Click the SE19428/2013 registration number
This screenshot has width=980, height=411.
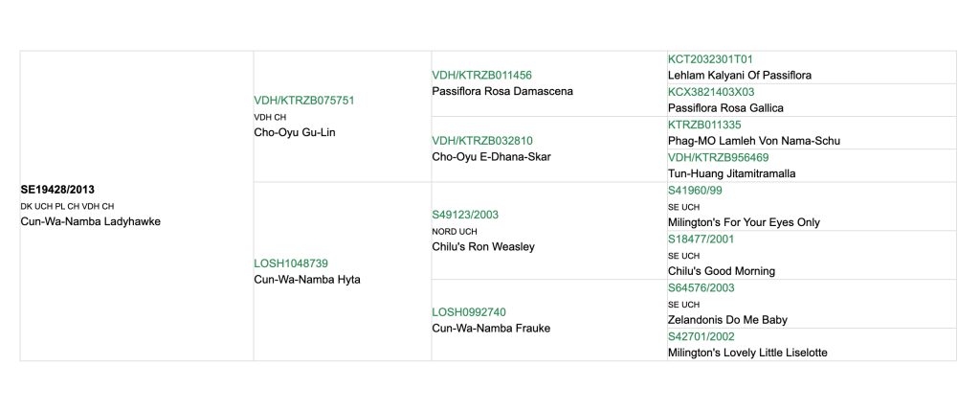[x=56, y=190]
